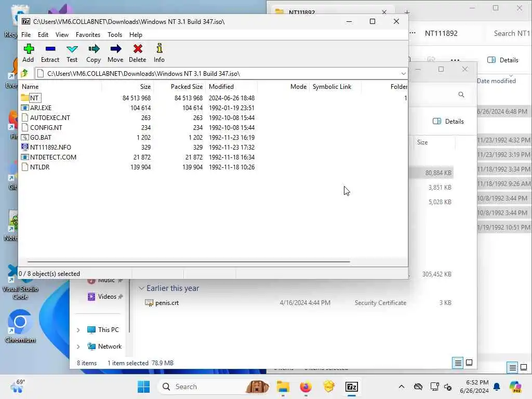Toggle Details pane in NT111892 Explorer window
The width and height of the screenshot is (532, 399).
503,60
